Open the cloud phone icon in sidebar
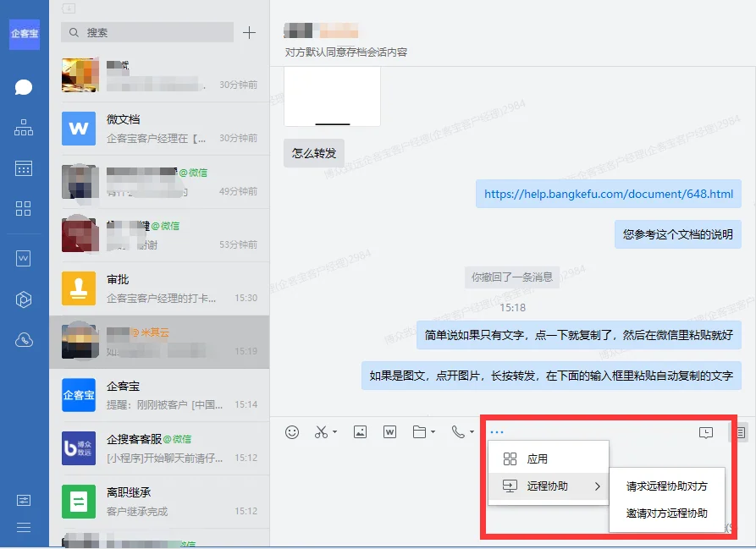The height and width of the screenshot is (549, 756). click(24, 340)
